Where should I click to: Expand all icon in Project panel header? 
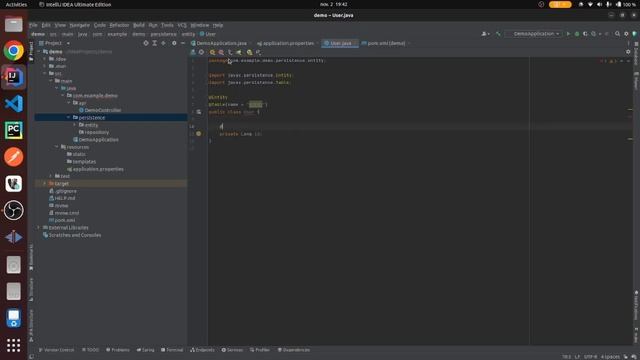coord(155,43)
